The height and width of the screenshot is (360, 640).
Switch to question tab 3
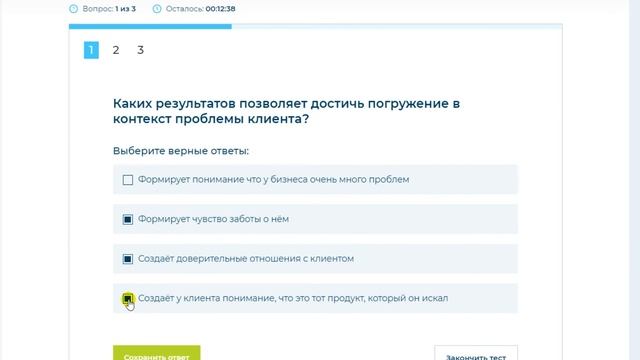tap(140, 50)
